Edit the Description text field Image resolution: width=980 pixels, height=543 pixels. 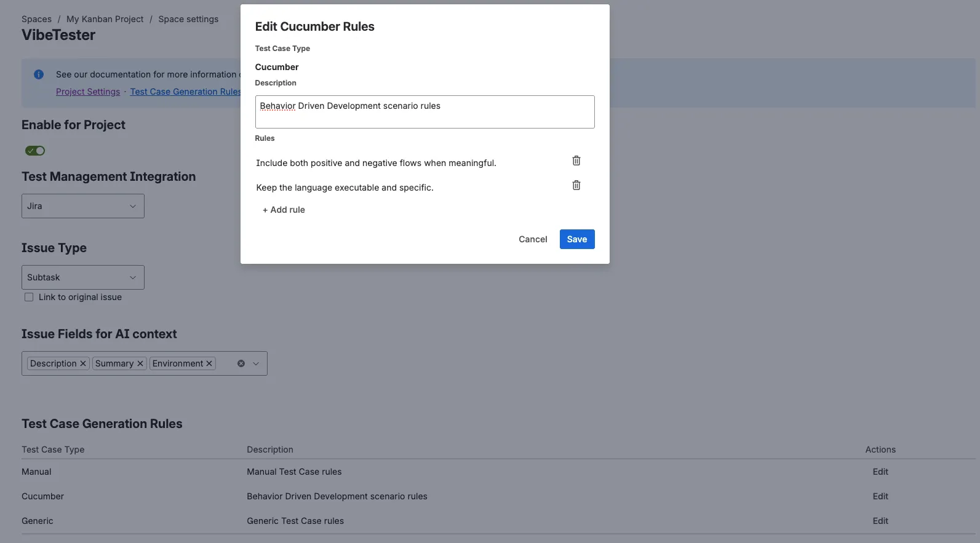(x=425, y=112)
